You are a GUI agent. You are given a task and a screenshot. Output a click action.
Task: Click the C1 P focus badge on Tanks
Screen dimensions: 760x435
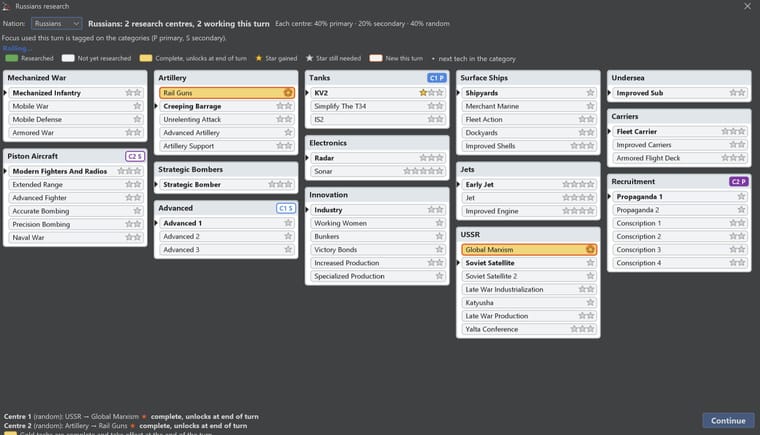point(437,78)
